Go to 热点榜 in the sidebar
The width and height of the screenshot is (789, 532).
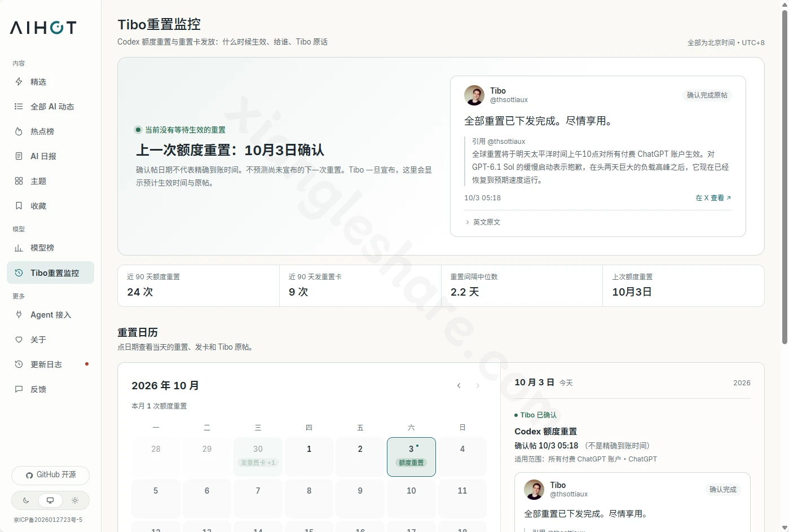[x=50, y=131]
